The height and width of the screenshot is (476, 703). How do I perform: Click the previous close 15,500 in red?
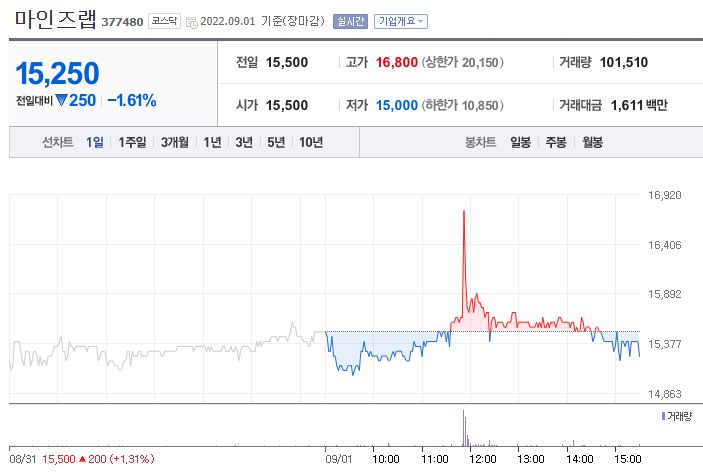[59, 459]
